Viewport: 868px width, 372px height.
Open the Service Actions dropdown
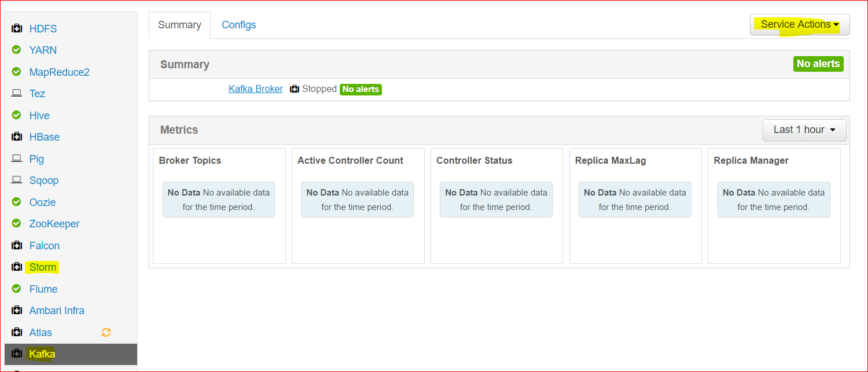click(x=800, y=24)
